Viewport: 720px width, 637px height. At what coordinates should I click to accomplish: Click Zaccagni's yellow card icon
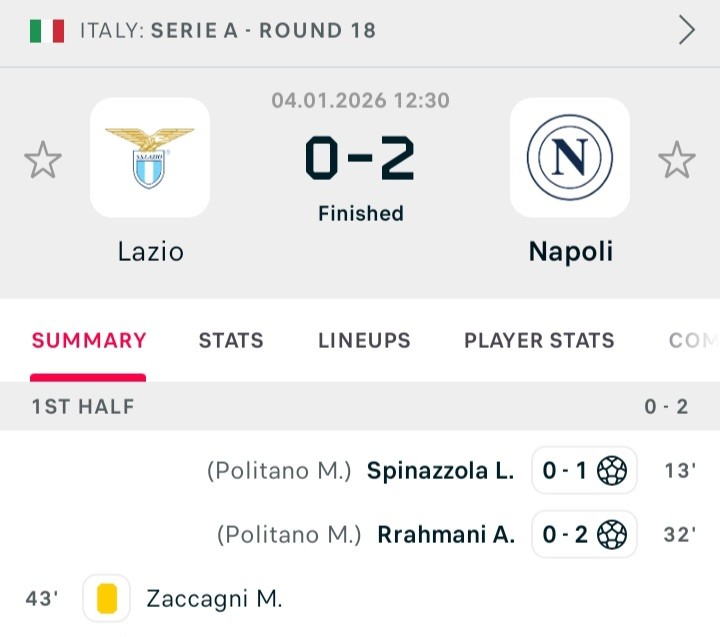click(x=107, y=599)
